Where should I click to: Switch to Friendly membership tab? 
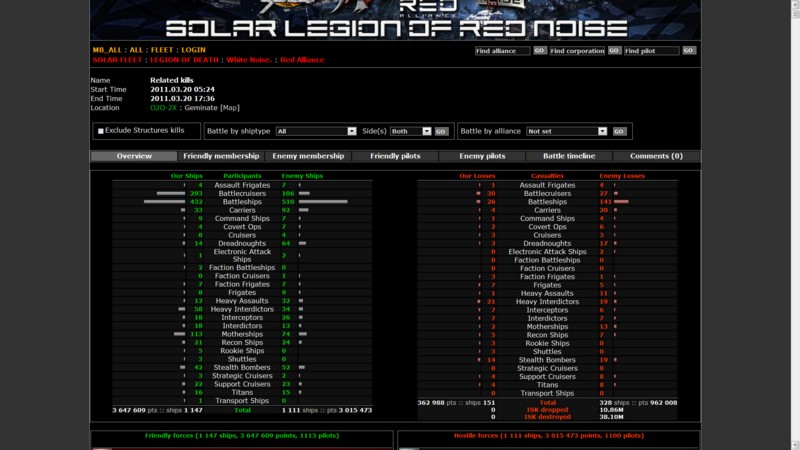coord(221,156)
